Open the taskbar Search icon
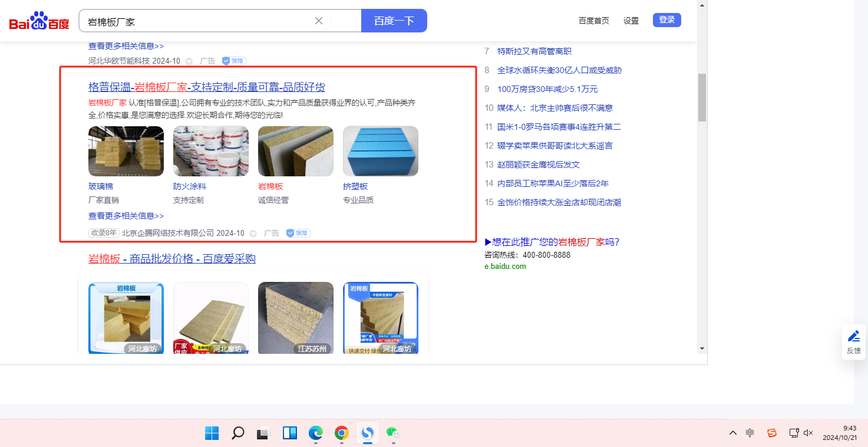This screenshot has height=447, width=868. [x=238, y=433]
